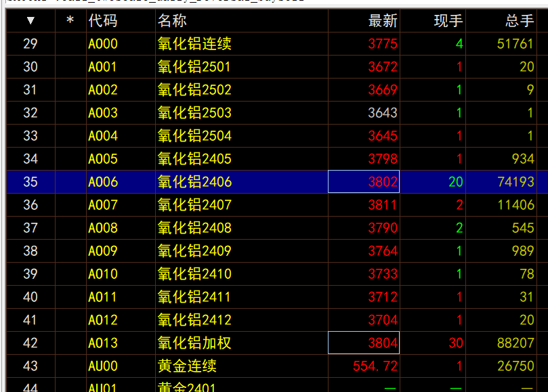Click row number 42
The image size is (548, 392).
coord(30,343)
